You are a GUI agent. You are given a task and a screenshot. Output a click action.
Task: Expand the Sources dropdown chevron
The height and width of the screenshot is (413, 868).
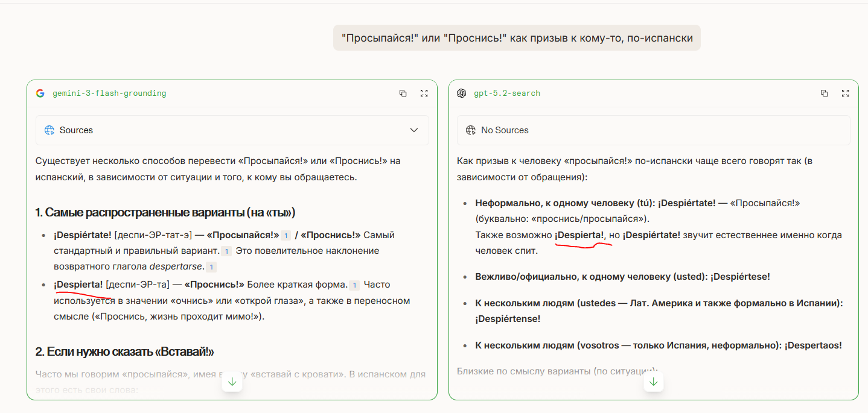click(414, 130)
